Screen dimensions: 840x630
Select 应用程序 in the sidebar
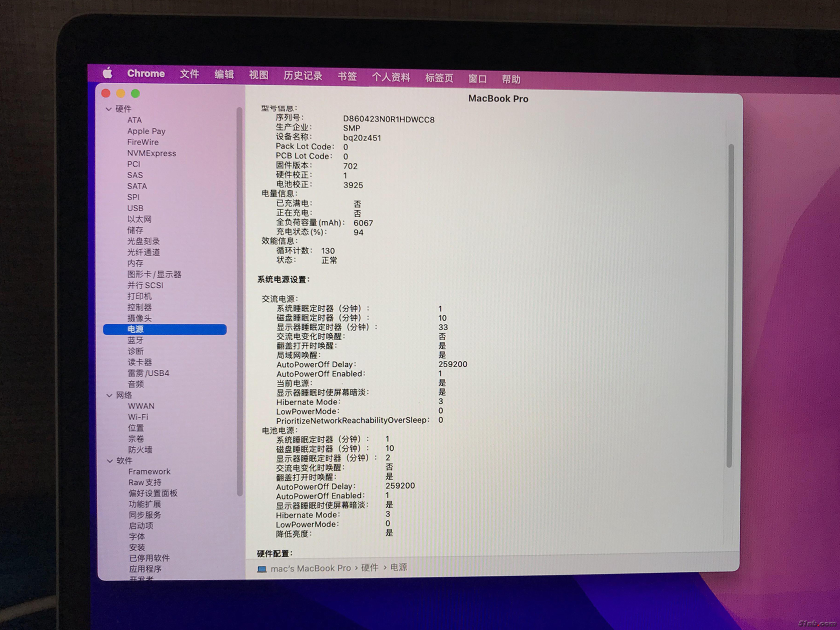tap(145, 569)
